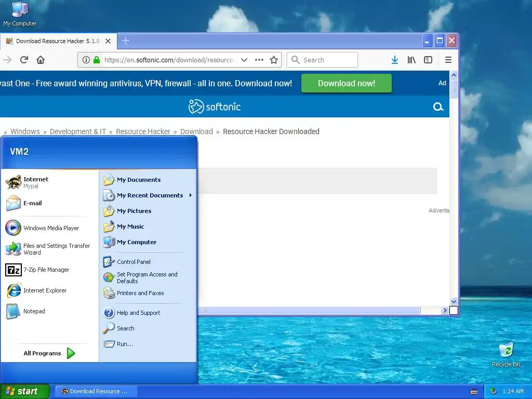Launch 7-Zip File Manager
Screen dimensions: 532x399
pyautogui.click(x=49, y=270)
